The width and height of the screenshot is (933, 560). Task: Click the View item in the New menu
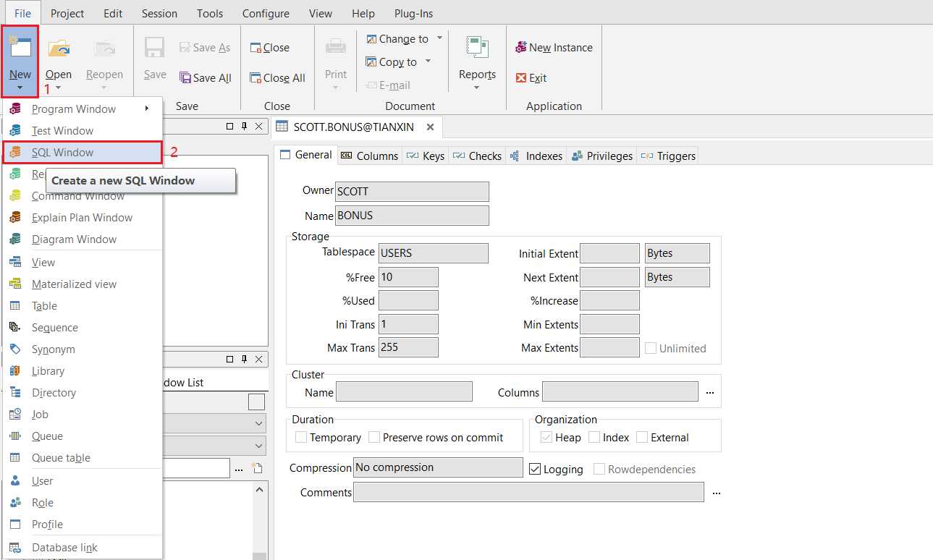pos(83,263)
